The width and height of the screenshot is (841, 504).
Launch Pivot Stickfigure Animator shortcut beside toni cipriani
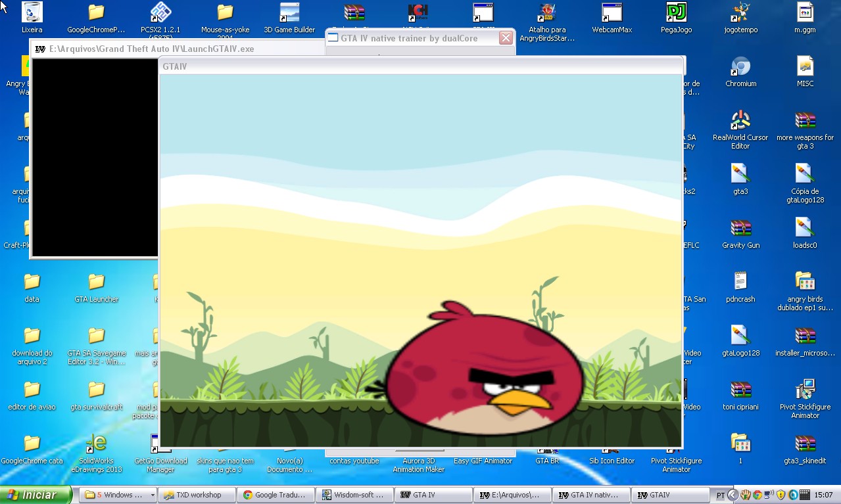coord(805,390)
